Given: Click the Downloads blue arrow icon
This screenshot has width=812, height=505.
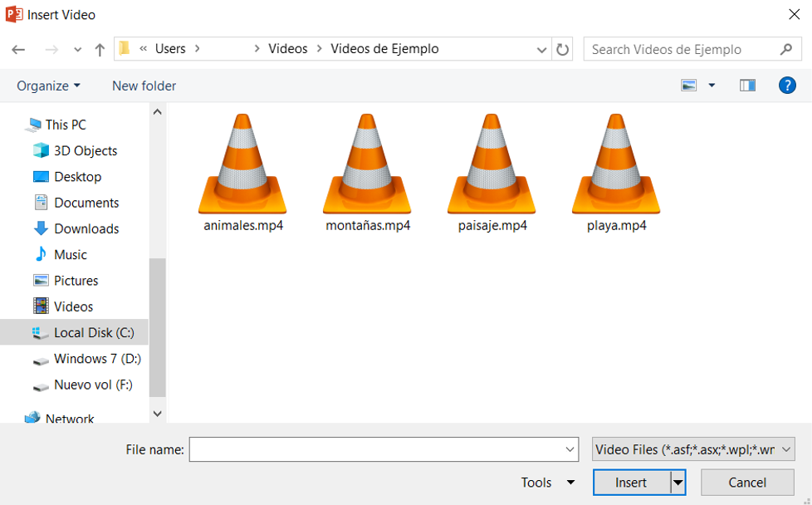Looking at the screenshot, I should pyautogui.click(x=41, y=228).
